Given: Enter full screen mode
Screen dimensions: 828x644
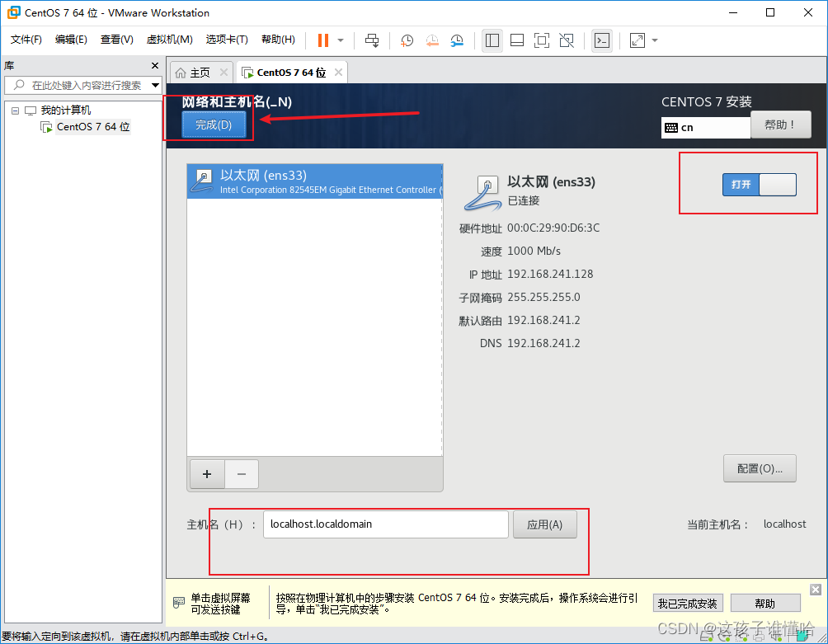Looking at the screenshot, I should coord(542,40).
